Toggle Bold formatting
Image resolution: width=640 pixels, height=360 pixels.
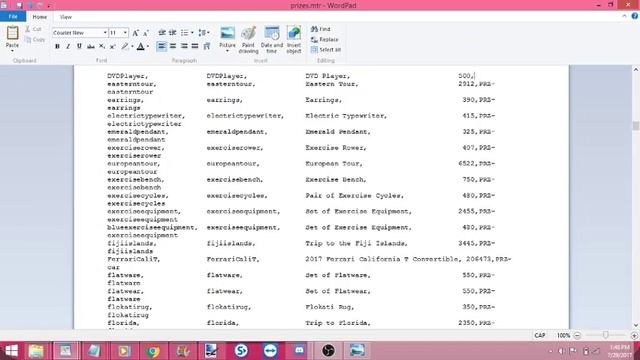(57, 47)
